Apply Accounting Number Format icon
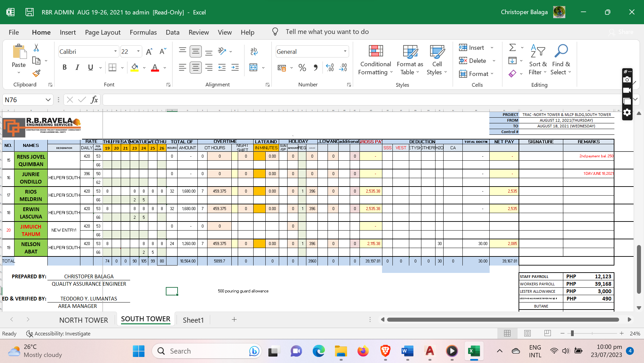 [x=282, y=68]
